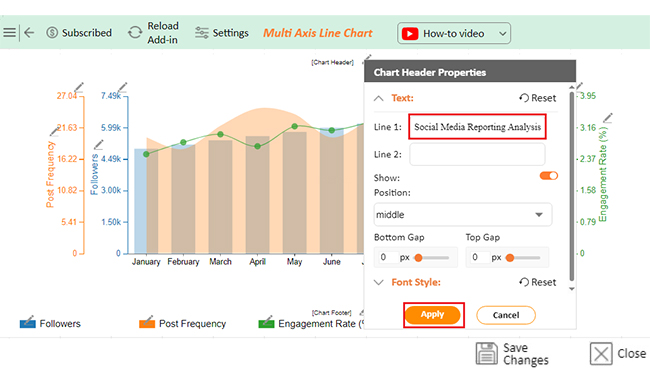Collapse the Text section chevron

click(378, 98)
